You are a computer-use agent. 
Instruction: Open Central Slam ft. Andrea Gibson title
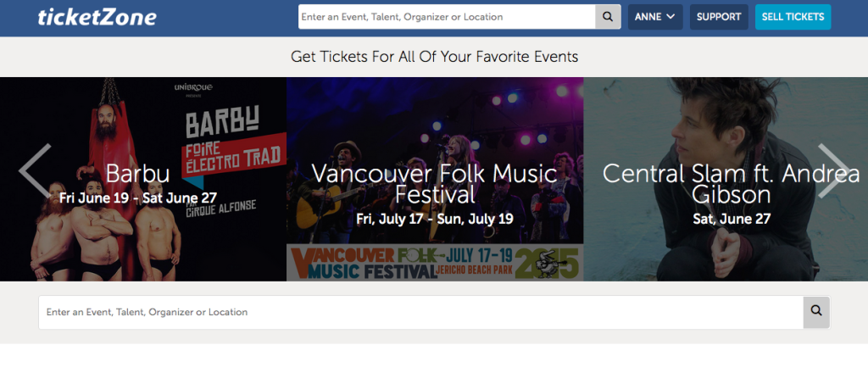pyautogui.click(x=732, y=184)
